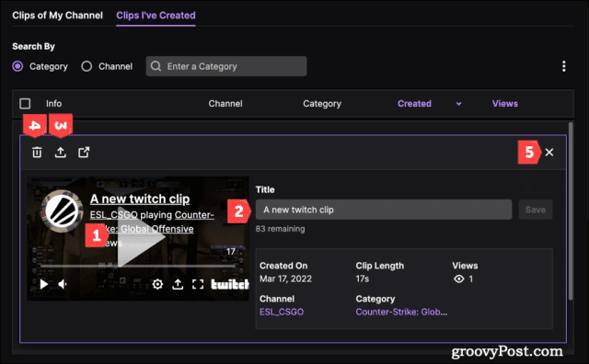Click the share icon in the video player
The height and width of the screenshot is (364, 589).
(178, 284)
